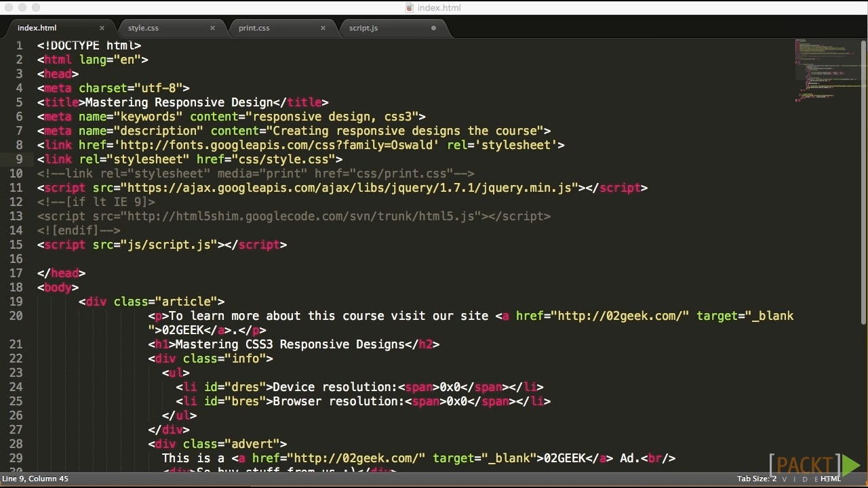Click the <![endif]--> line
This screenshot has width=868, height=488.
[79, 230]
